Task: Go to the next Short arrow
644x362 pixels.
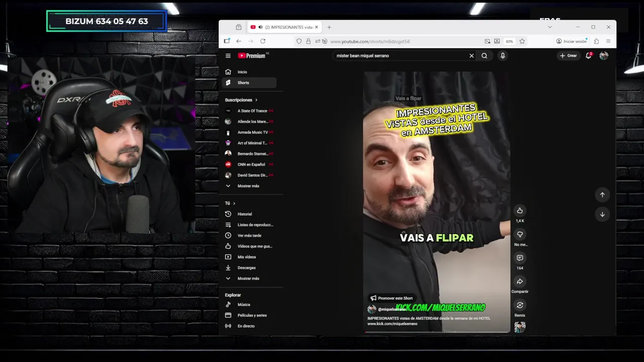Action: click(x=602, y=214)
